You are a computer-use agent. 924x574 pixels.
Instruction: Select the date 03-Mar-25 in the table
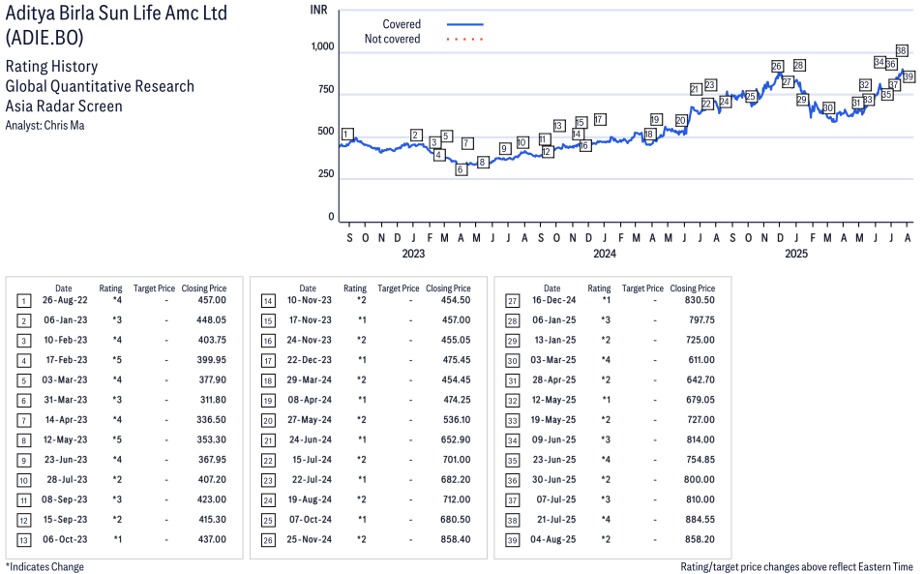[553, 360]
